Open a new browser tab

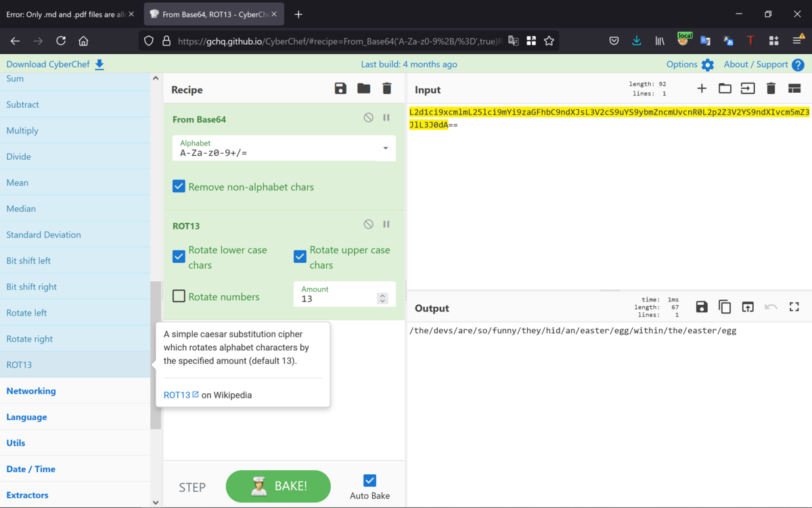click(298, 14)
